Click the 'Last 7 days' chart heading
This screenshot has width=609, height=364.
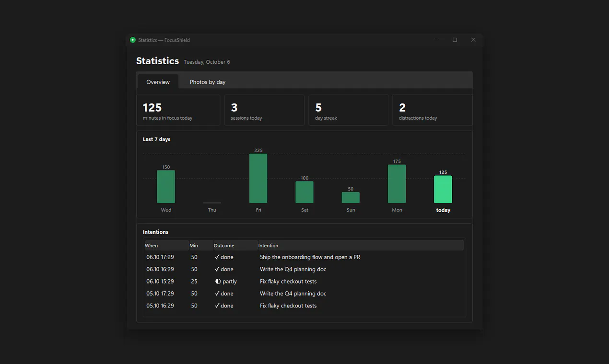coord(157,139)
